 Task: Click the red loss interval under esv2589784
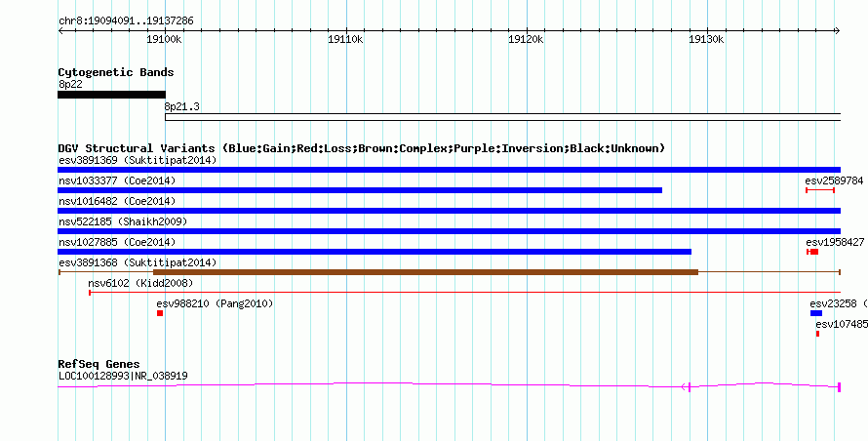tap(820, 190)
